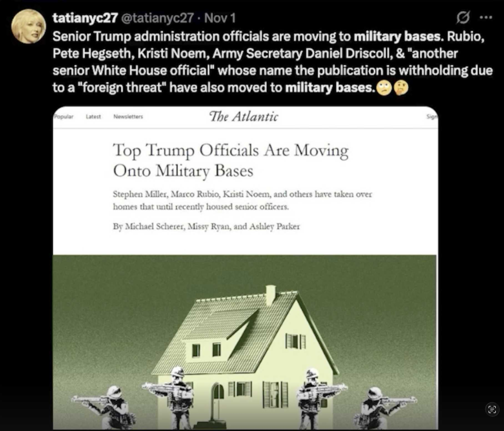Click the thinking face emoji
The height and width of the screenshot is (431, 504).
click(x=401, y=88)
